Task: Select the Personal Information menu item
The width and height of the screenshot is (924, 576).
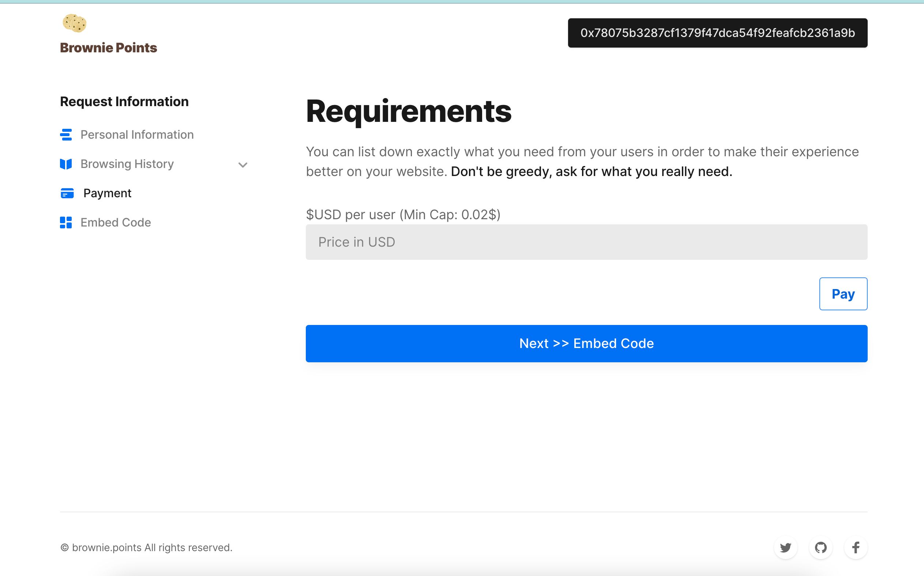Action: pyautogui.click(x=137, y=134)
